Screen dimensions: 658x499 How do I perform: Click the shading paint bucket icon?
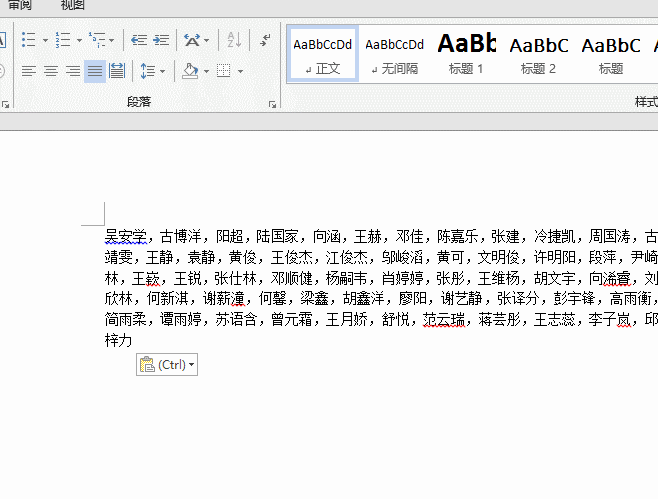click(x=190, y=71)
